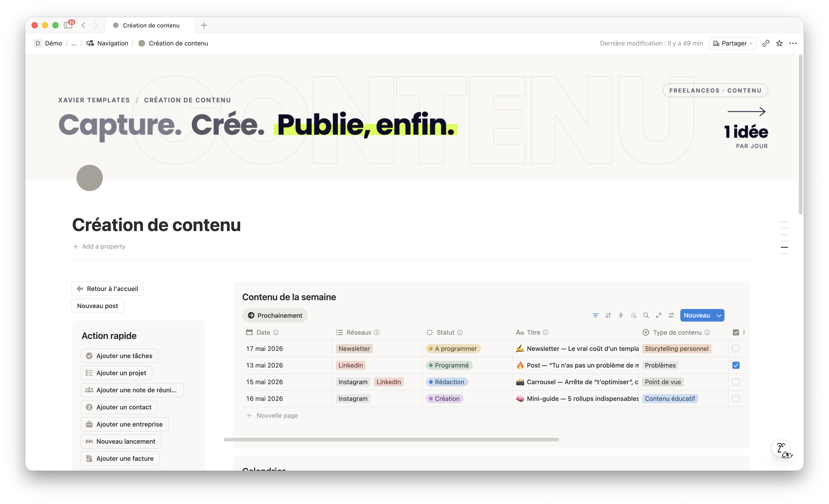This screenshot has width=829, height=504.
Task: Check the box for 15 mai 2026 row
Action: tap(736, 382)
